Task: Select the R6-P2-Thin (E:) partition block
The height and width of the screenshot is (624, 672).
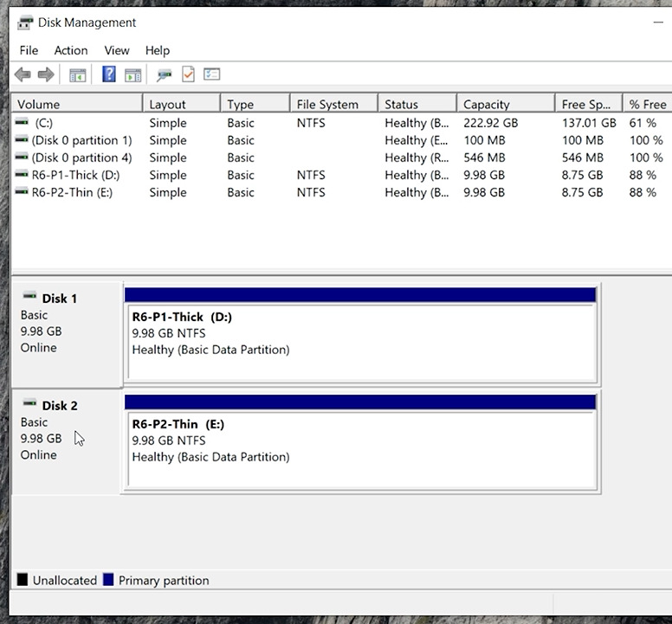Action: 362,450
